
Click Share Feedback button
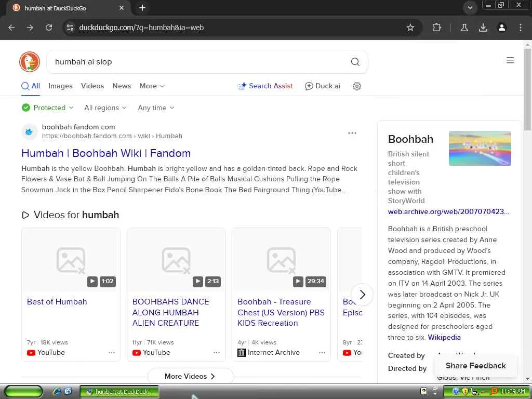pyautogui.click(x=476, y=365)
